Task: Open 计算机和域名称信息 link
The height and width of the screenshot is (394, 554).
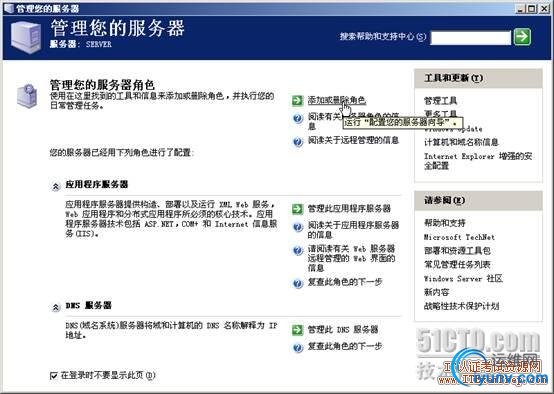Action: pos(461,142)
